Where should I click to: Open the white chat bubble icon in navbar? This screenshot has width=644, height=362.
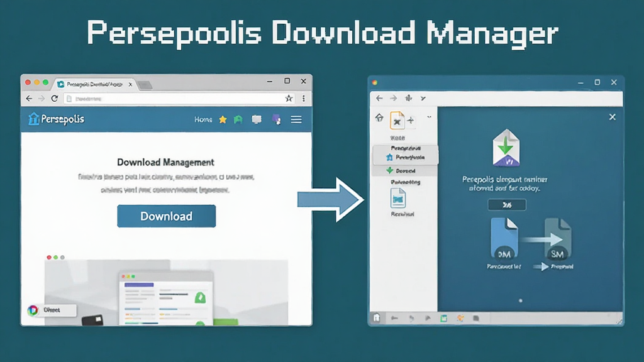coord(257,119)
